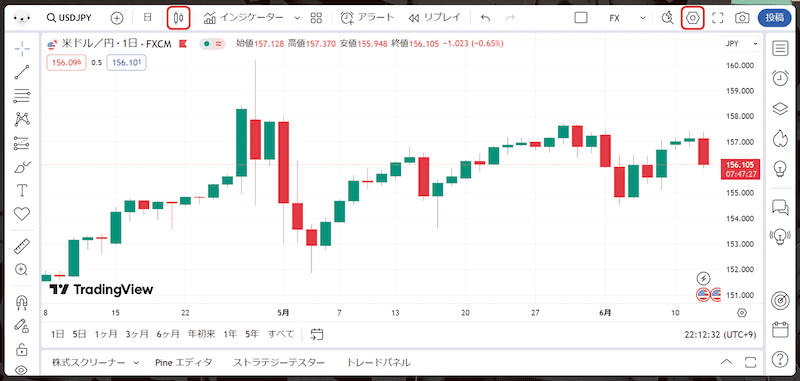The image size is (800, 381).
Task: Toggle lock all drawings padlock
Action: pos(22,349)
